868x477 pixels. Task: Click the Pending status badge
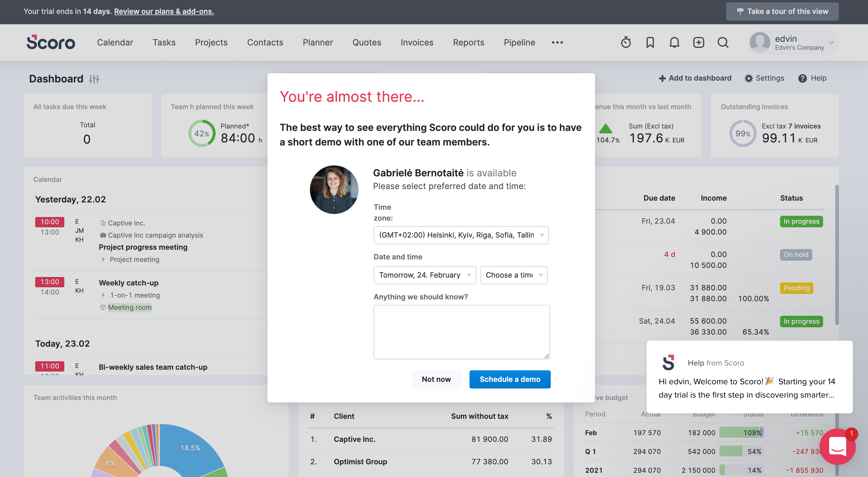796,288
